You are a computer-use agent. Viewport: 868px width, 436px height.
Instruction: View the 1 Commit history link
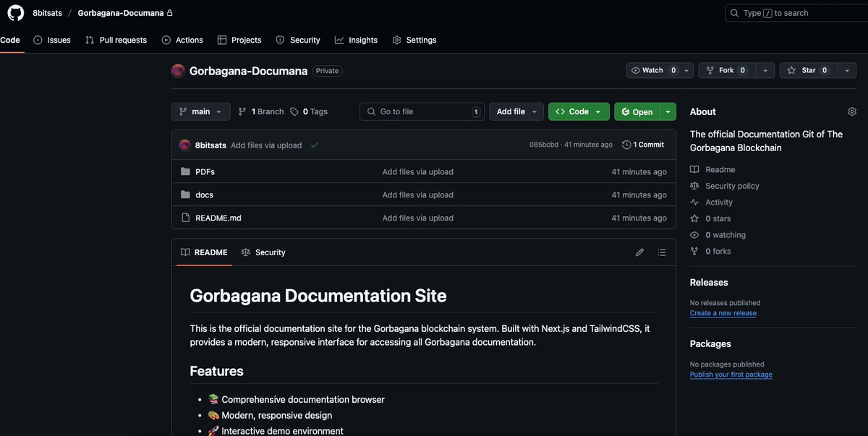[643, 145]
